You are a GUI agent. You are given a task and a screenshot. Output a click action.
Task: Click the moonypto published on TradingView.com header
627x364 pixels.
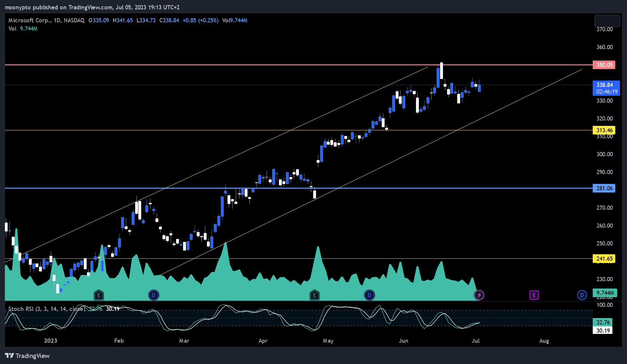(x=92, y=7)
